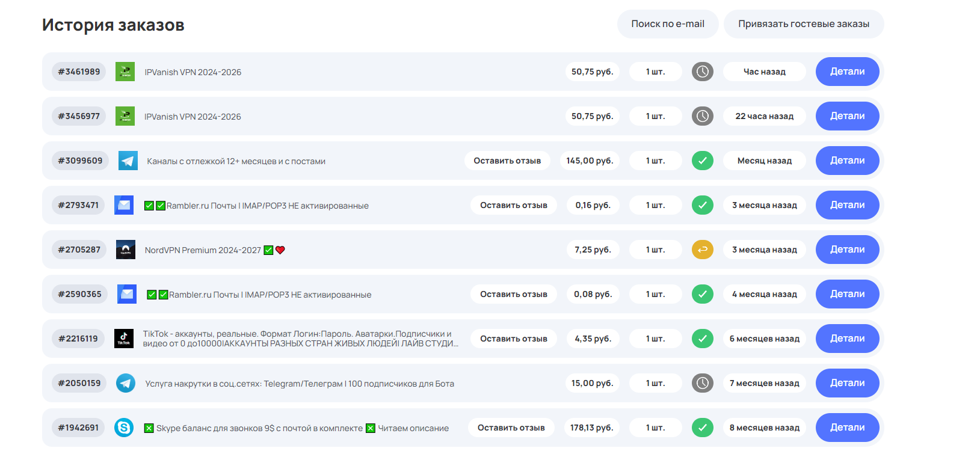Click the NordVPN product icon

click(125, 250)
